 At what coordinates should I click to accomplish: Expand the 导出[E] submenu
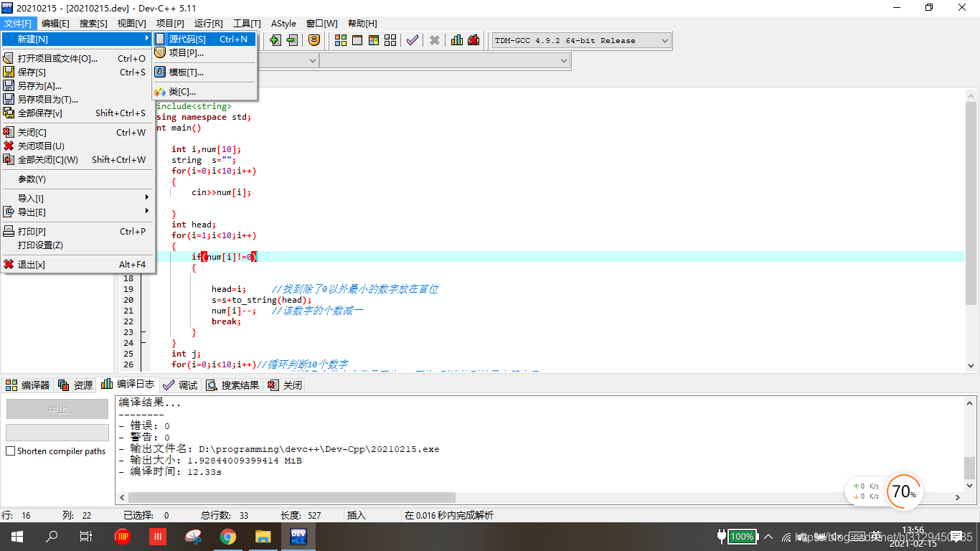click(x=77, y=212)
